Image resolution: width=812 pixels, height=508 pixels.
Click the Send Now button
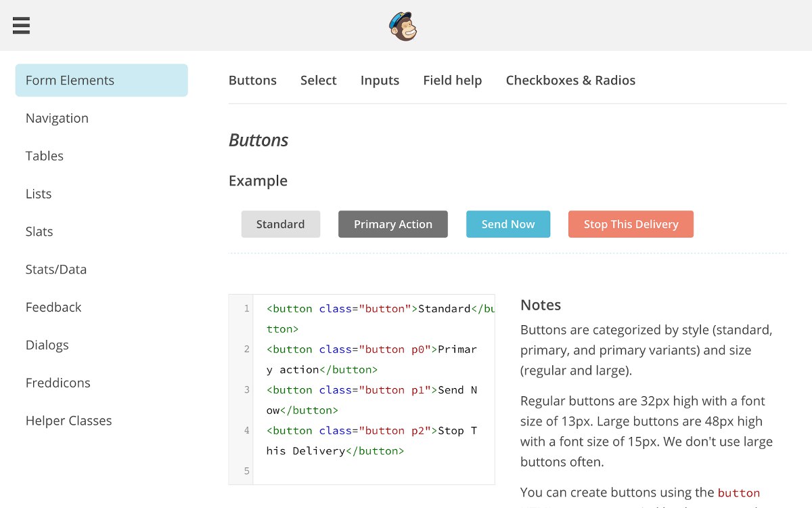tap(508, 224)
